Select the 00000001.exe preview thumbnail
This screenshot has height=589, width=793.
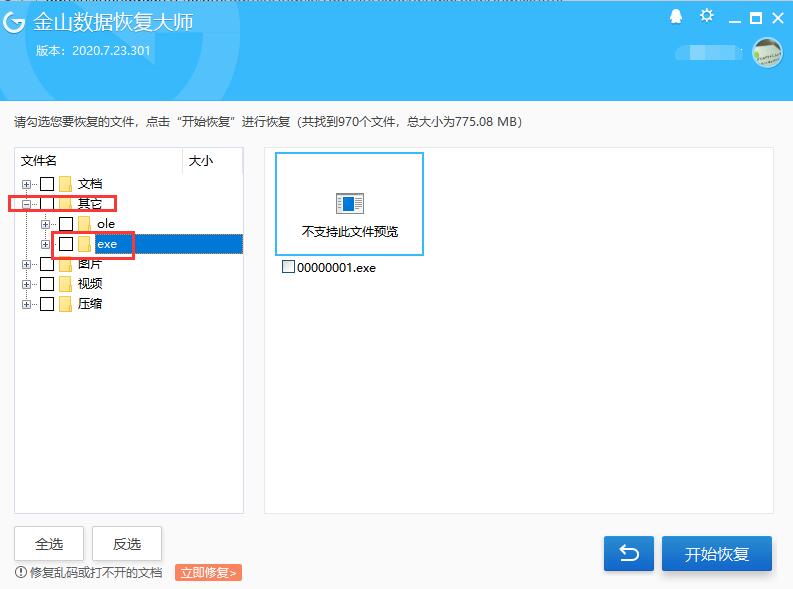coord(349,204)
